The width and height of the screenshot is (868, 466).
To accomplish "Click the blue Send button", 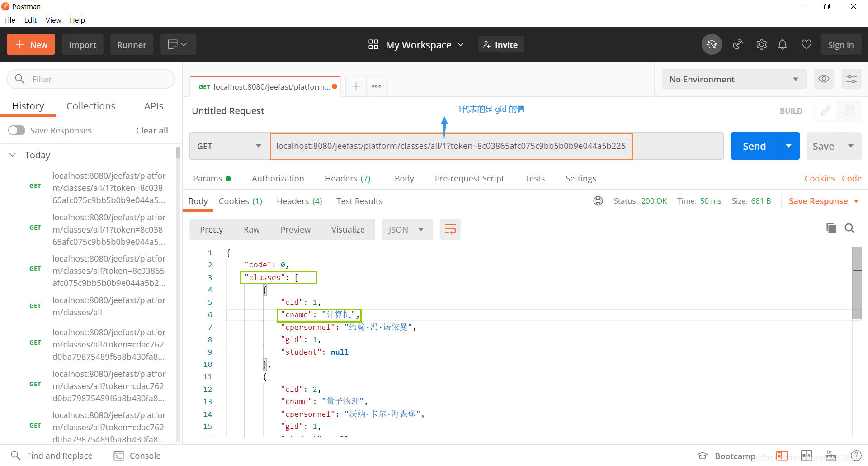I will click(754, 146).
